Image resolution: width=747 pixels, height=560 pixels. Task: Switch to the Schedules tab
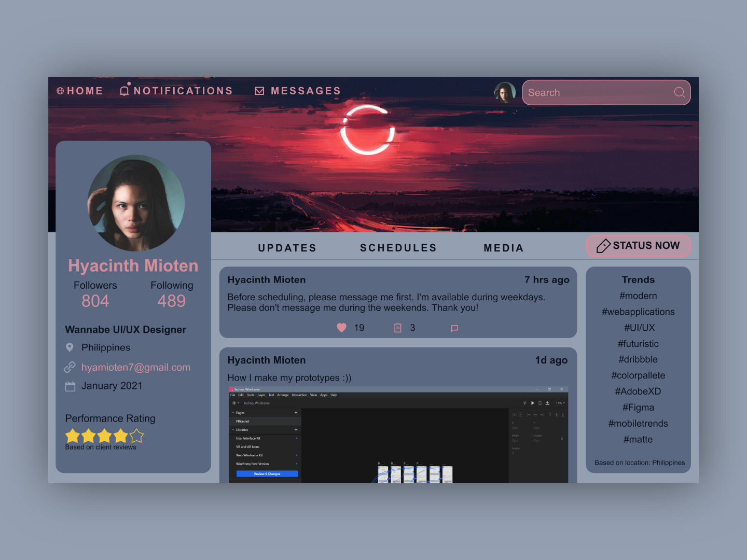pos(398,248)
